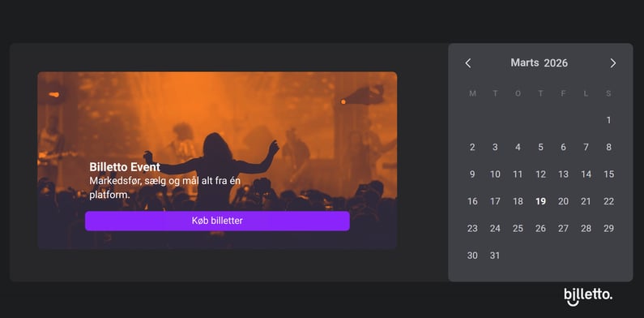The height and width of the screenshot is (318, 644).
Task: Choose day 7 in the calendar
Action: coord(586,148)
